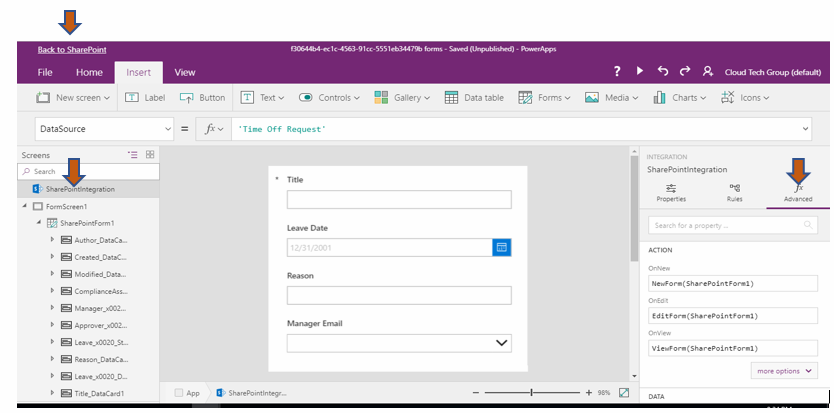Open the File menu
Image resolution: width=834 pixels, height=413 pixels.
(45, 72)
